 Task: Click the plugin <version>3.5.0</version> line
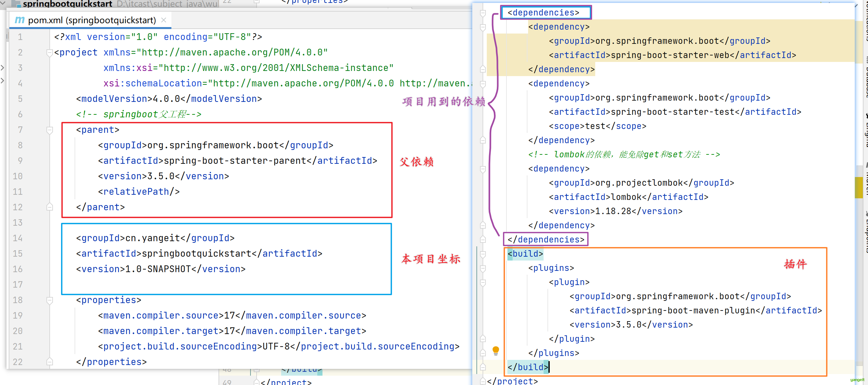point(631,325)
